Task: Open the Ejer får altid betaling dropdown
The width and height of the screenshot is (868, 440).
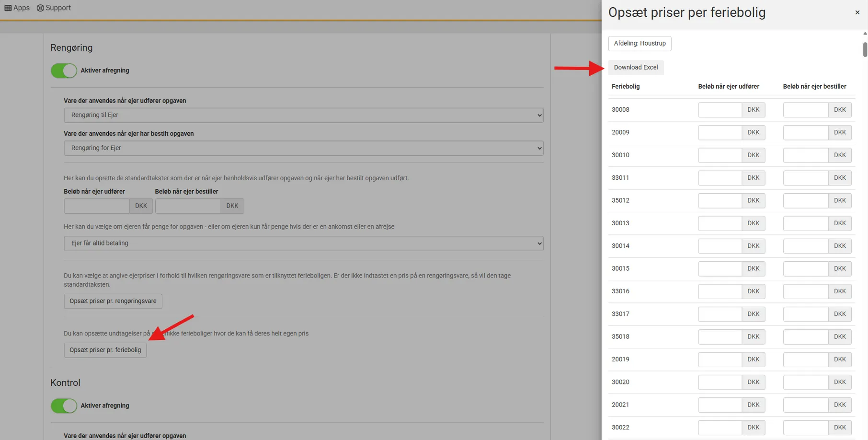Action: 303,243
